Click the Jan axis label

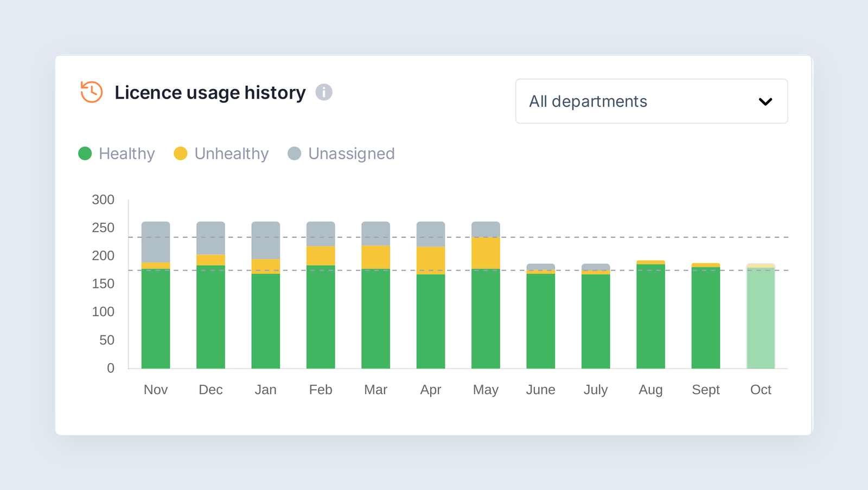[x=266, y=390]
